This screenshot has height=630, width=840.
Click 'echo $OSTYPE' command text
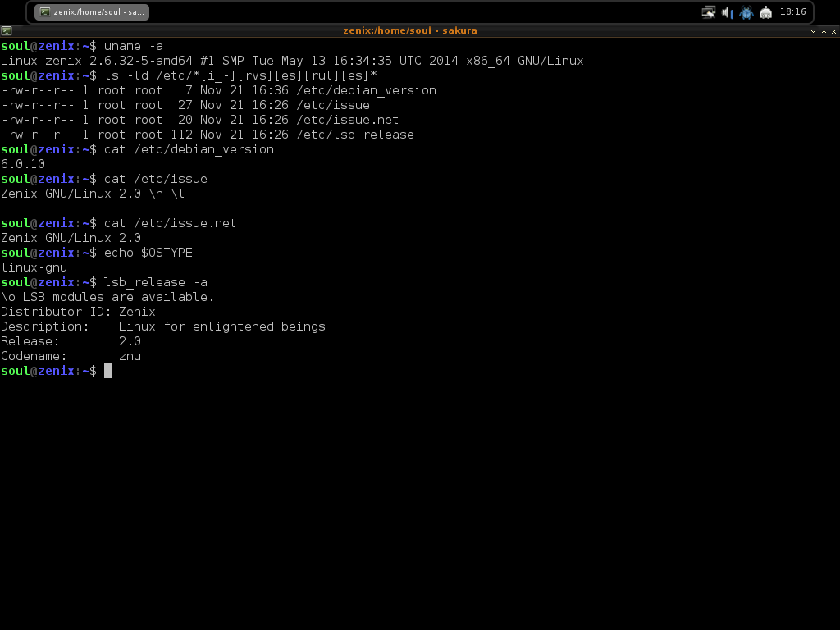click(x=148, y=253)
